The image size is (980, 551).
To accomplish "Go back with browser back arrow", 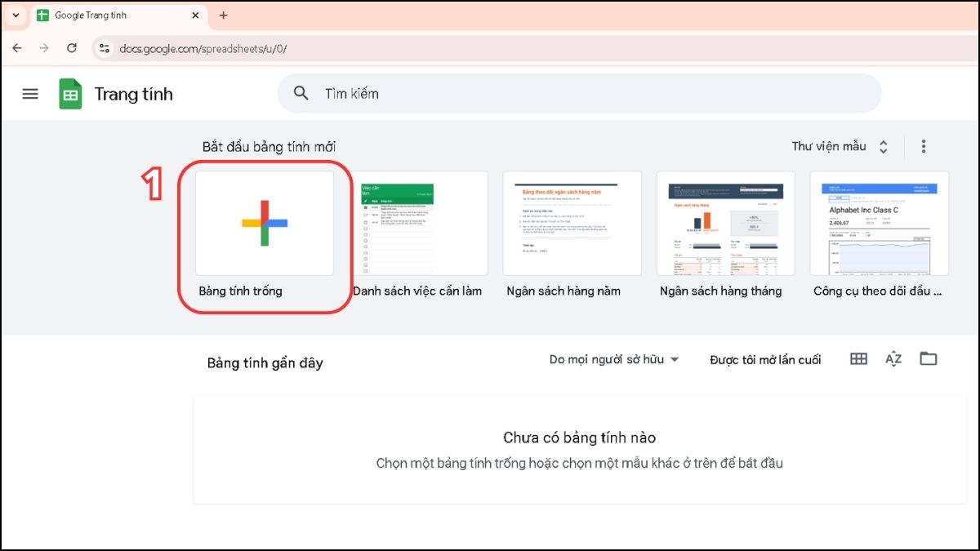I will pyautogui.click(x=17, y=48).
